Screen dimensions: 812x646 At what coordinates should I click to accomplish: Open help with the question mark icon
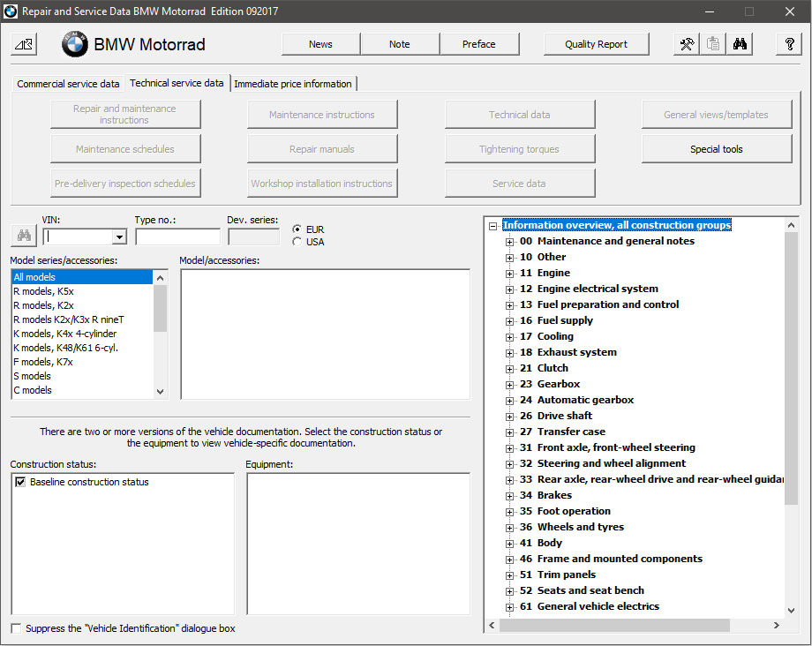[789, 44]
